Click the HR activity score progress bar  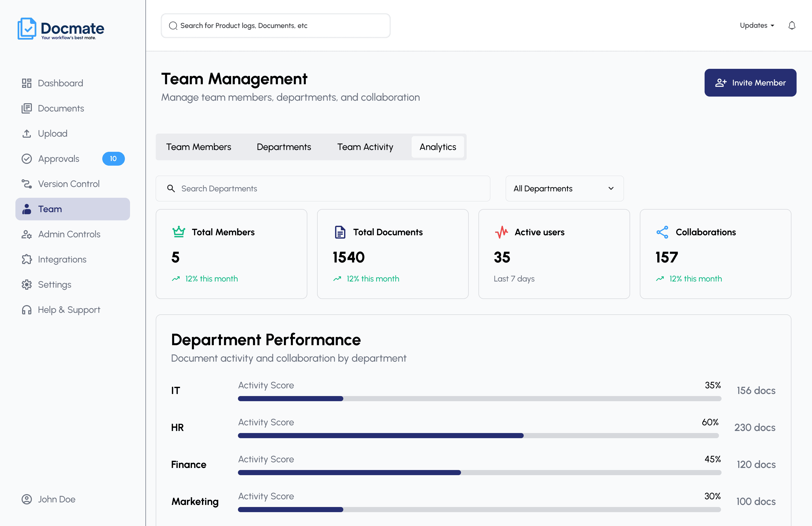click(478, 436)
